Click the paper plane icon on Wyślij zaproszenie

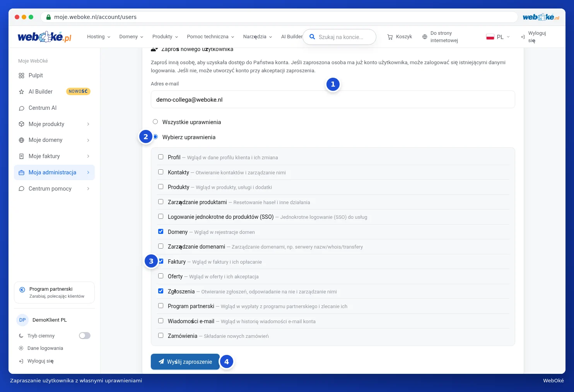[x=161, y=362]
